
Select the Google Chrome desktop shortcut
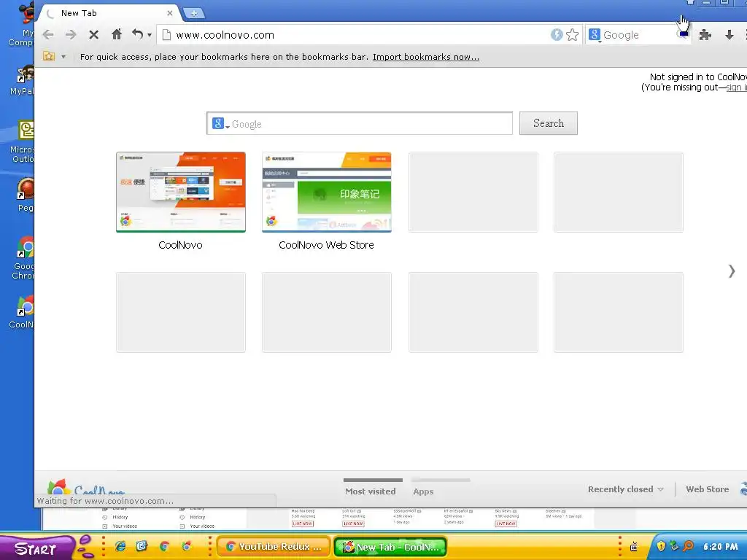tap(23, 258)
